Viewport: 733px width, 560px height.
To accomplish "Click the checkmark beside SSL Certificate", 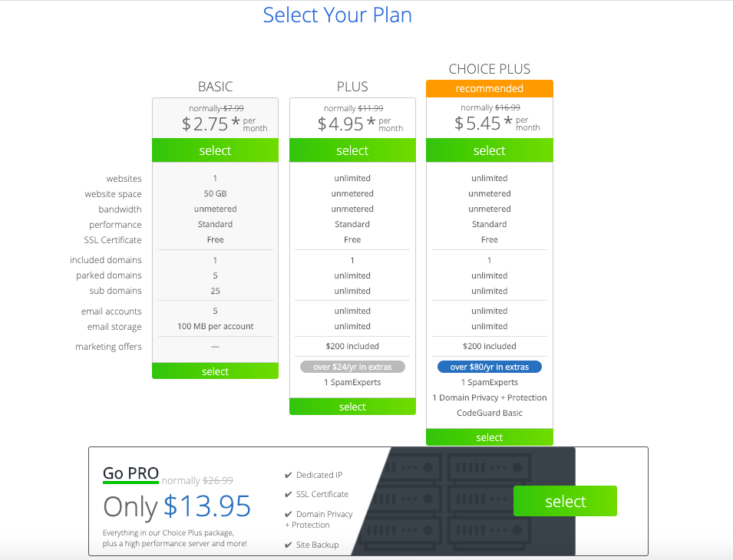I will pos(289,494).
